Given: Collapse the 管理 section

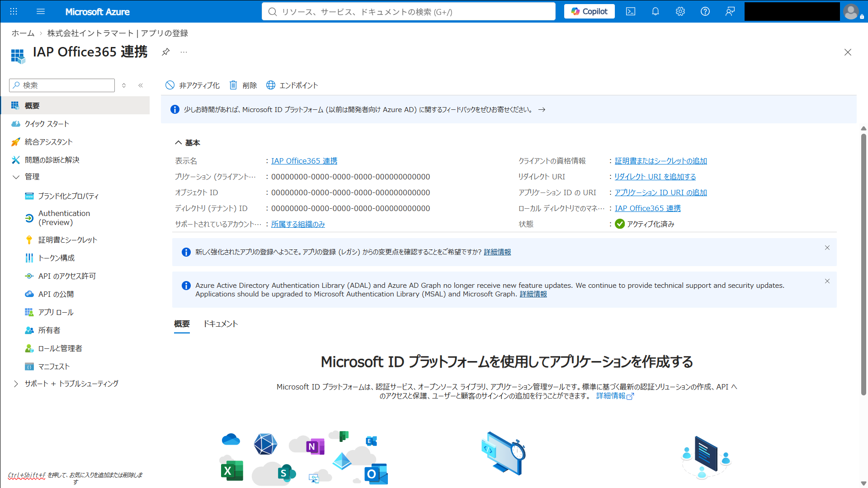Looking at the screenshot, I should [x=16, y=177].
